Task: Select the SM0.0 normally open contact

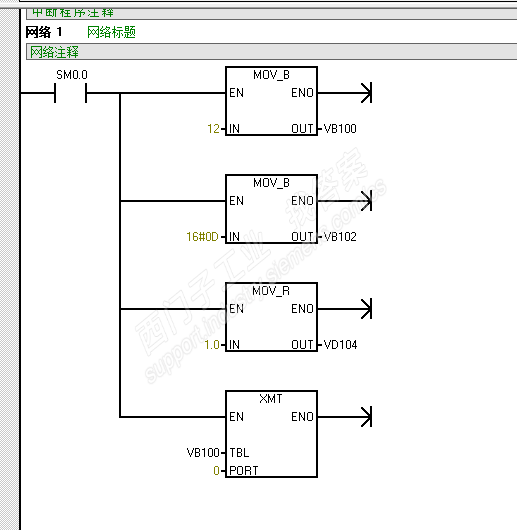Action: (71, 93)
